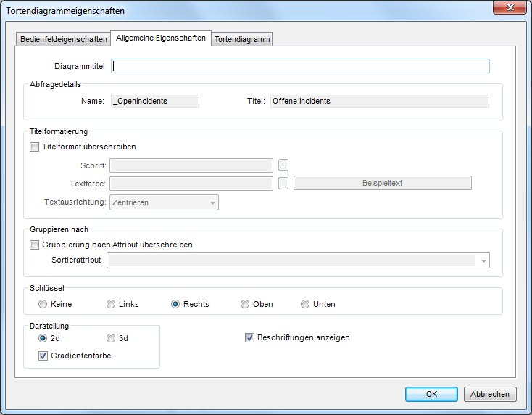
Task: Select the Allgemeine Eigenschaften tab
Action: (x=160, y=38)
